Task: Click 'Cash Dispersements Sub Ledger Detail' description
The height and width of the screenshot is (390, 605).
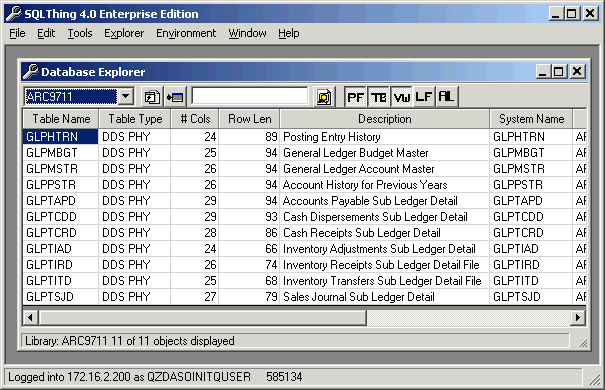Action: pyautogui.click(x=375, y=217)
